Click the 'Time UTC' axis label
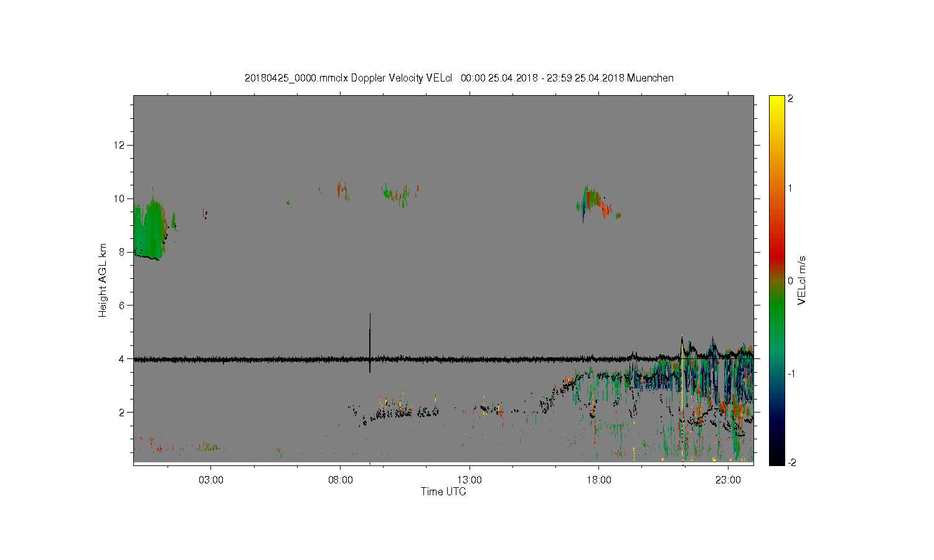Screen dimensions: 934x560 (x=443, y=492)
